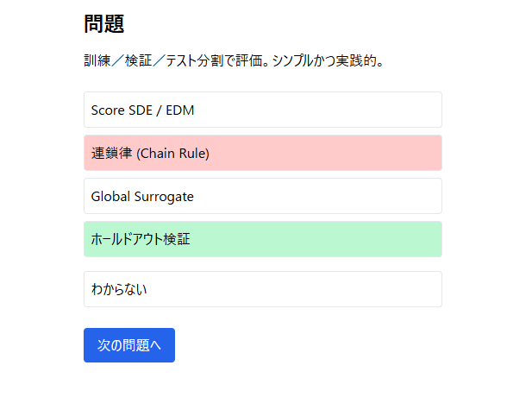Select the 'Score SDE / EDM' answer
Viewport: 532px width, 397px height.
point(262,110)
